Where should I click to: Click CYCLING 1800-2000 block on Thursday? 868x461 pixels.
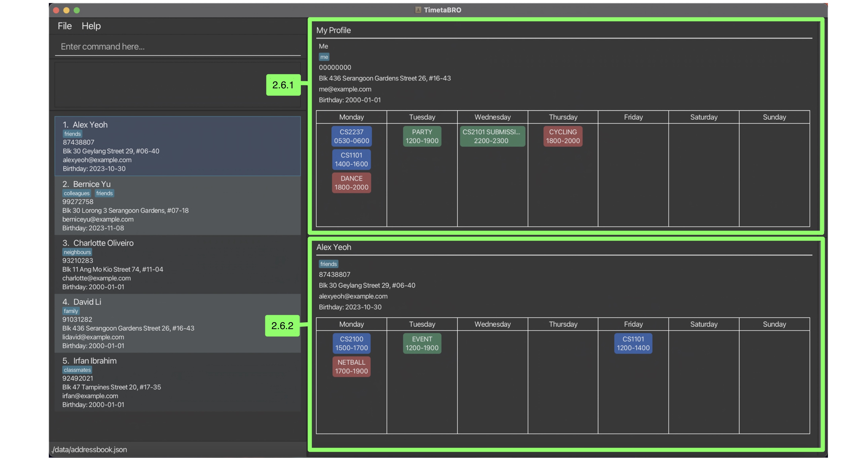pos(563,136)
